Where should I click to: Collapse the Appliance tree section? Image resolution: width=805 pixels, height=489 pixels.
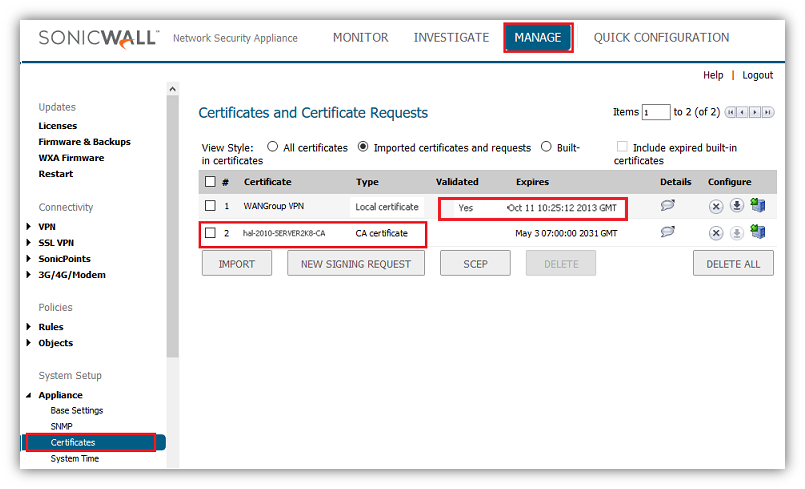28,395
